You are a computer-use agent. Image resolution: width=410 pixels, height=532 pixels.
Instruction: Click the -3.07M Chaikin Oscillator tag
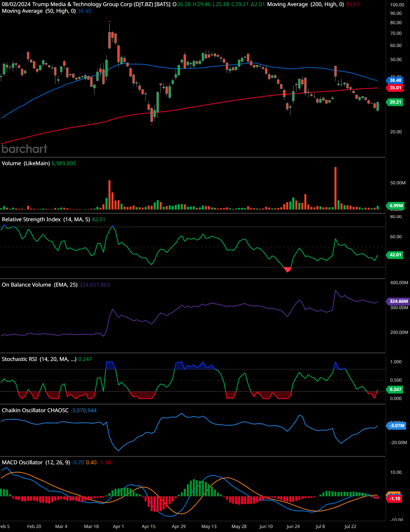(396, 425)
